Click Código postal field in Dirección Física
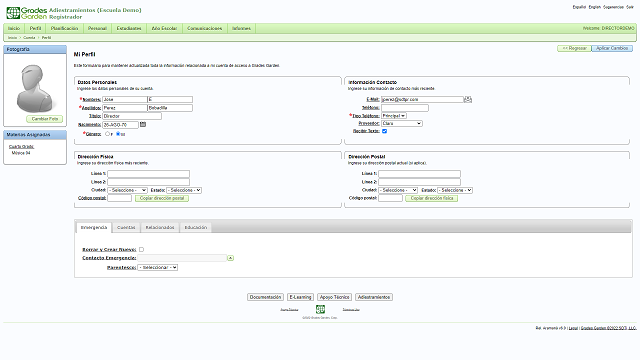Image resolution: width=640 pixels, height=360 pixels. pyautogui.click(x=119, y=198)
